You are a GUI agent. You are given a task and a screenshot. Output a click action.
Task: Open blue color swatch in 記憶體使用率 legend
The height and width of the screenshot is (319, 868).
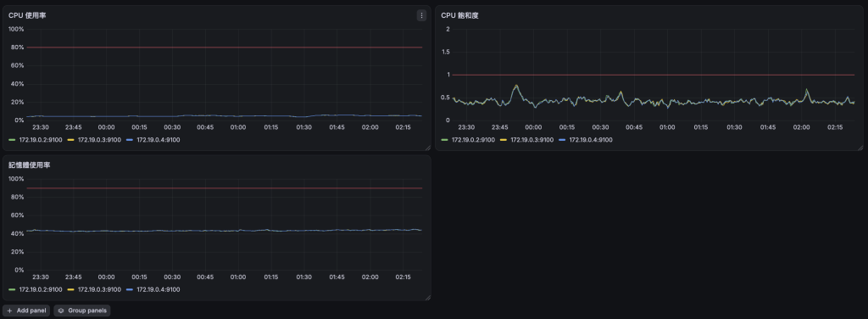[130, 289]
